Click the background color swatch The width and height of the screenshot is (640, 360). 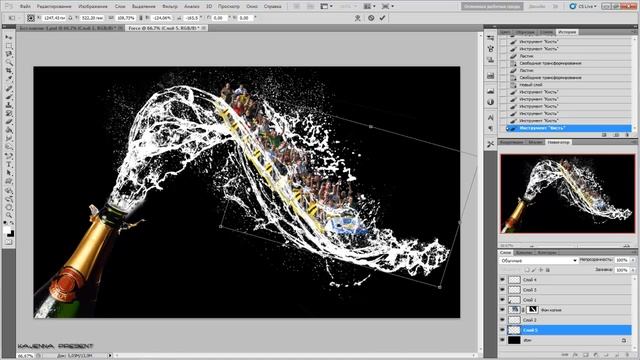tap(11, 234)
